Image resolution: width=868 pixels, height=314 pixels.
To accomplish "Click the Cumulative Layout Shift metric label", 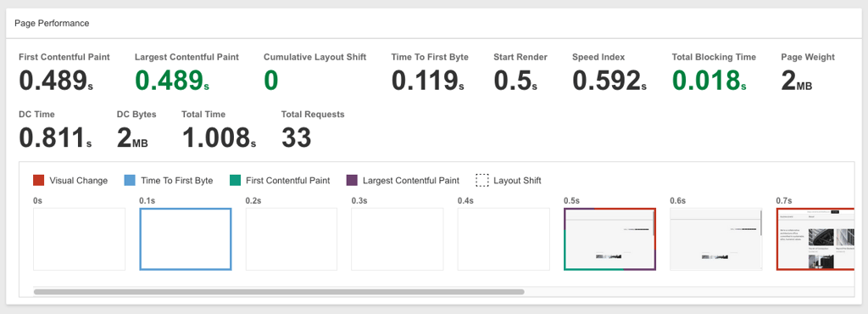I will [x=315, y=57].
